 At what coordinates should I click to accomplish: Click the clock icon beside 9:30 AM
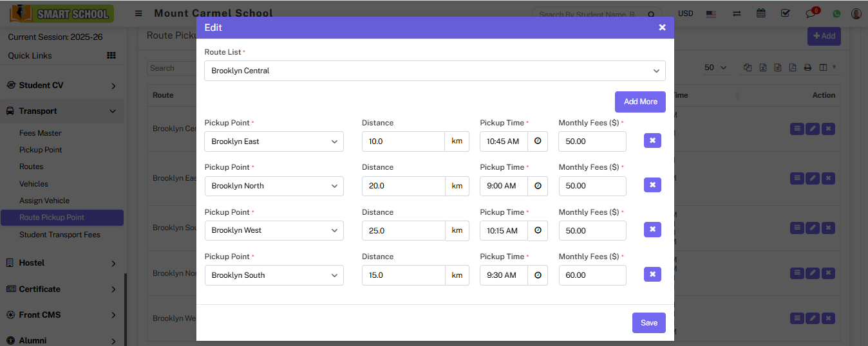pyautogui.click(x=538, y=275)
